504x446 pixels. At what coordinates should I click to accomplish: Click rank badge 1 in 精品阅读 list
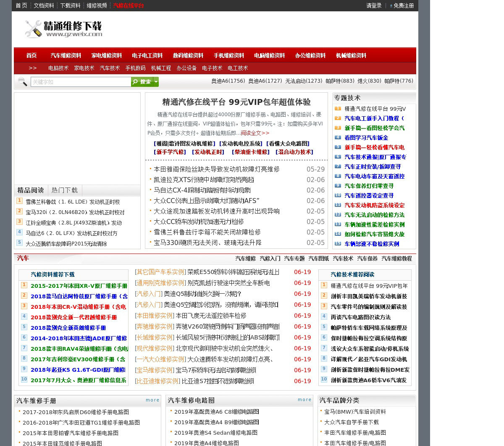click(19, 201)
